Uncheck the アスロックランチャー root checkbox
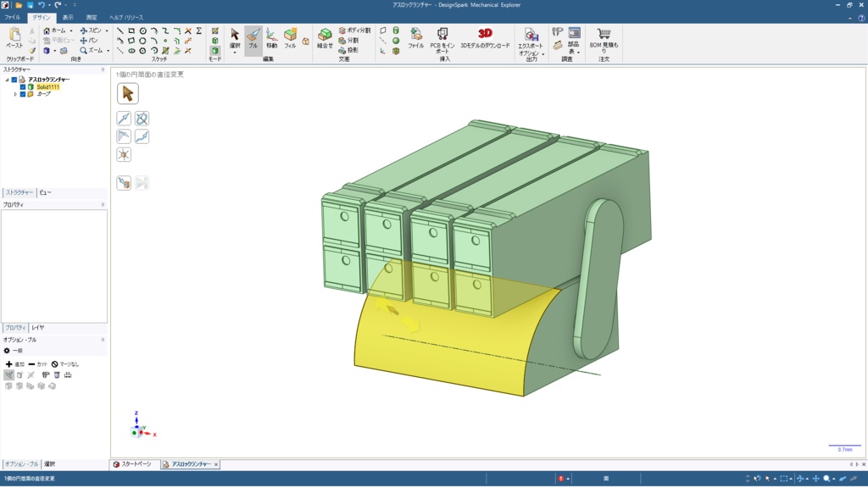The height and width of the screenshot is (488, 868). [14, 80]
